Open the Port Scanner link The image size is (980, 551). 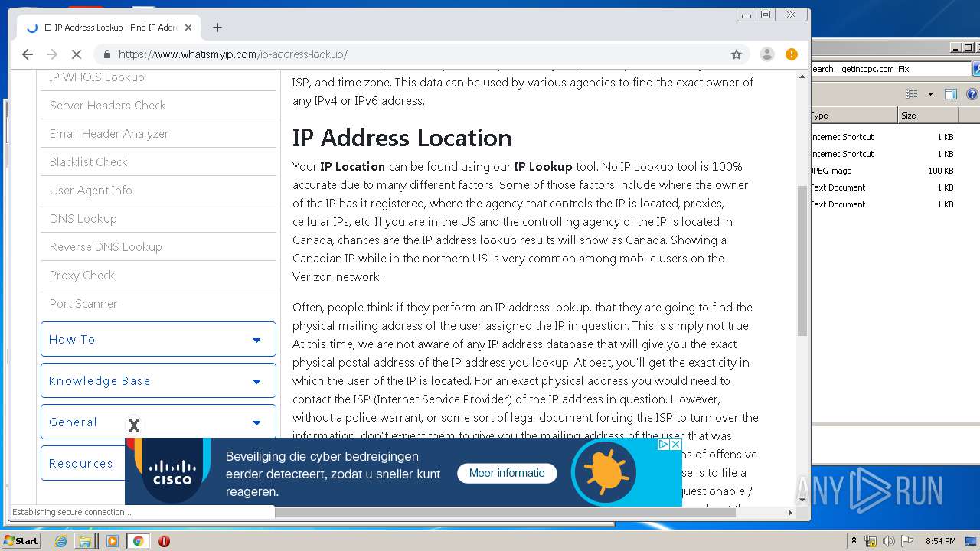83,303
